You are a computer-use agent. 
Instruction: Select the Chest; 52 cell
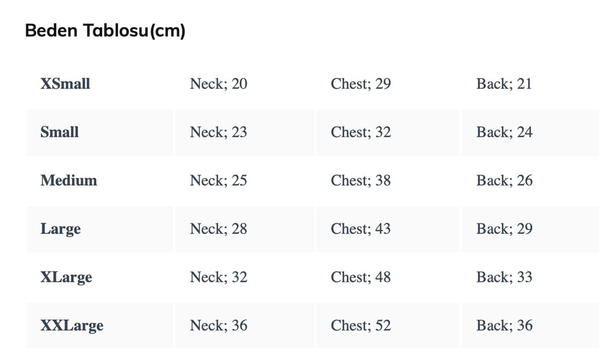(360, 325)
